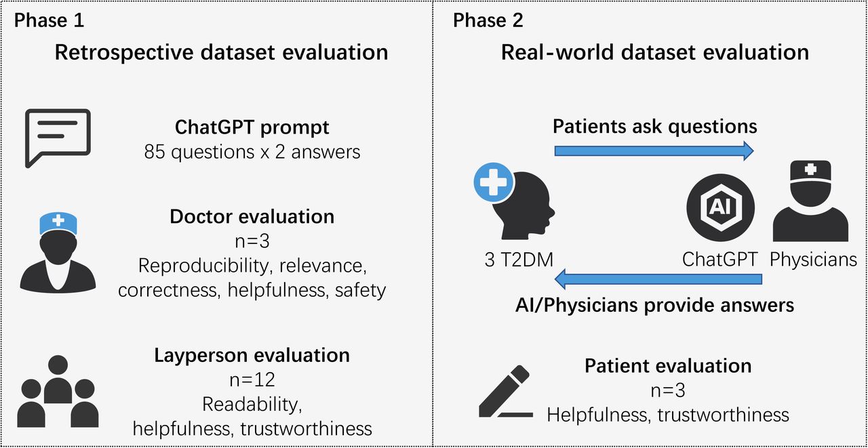Click the group of laypeople icon

coord(58,391)
